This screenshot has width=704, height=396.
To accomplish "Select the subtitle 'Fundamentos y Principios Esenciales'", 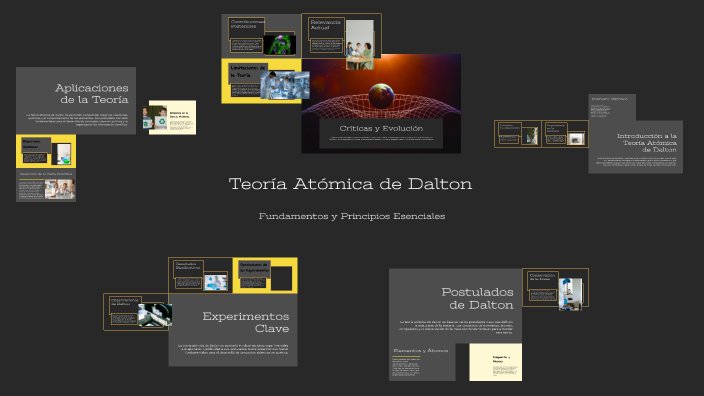I will [x=352, y=216].
